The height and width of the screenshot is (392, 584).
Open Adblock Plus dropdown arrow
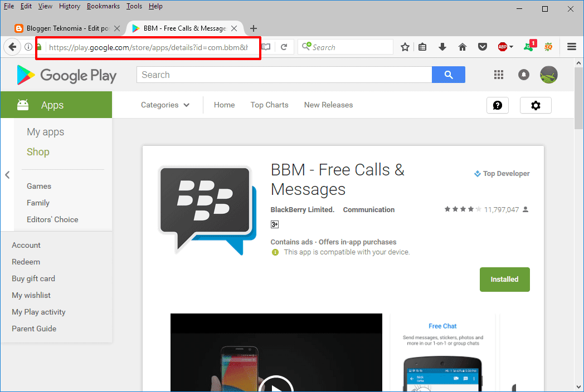click(512, 47)
